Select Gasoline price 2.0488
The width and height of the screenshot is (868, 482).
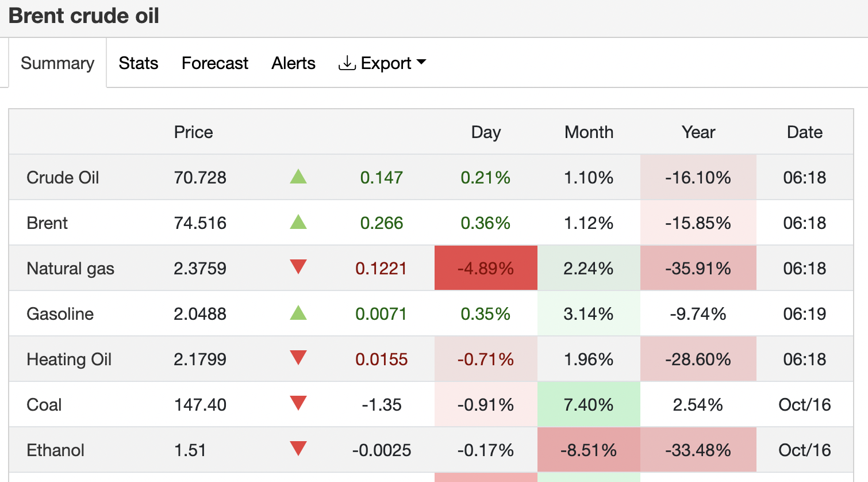[200, 313]
